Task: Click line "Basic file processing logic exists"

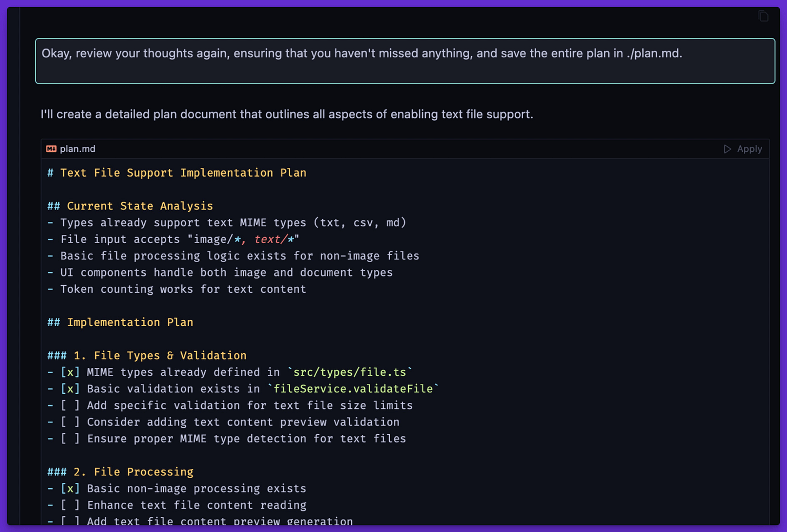Action: click(x=233, y=256)
